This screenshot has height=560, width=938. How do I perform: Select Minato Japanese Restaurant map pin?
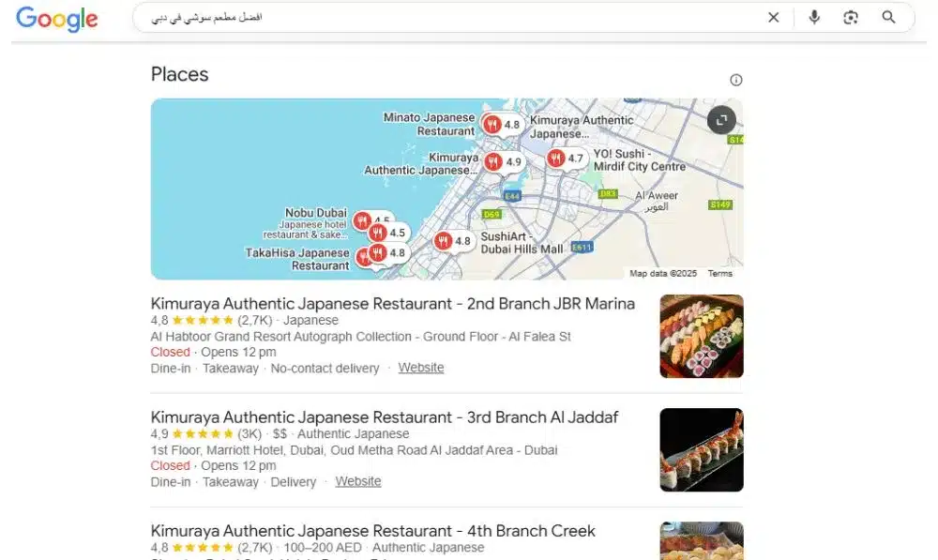click(x=492, y=124)
